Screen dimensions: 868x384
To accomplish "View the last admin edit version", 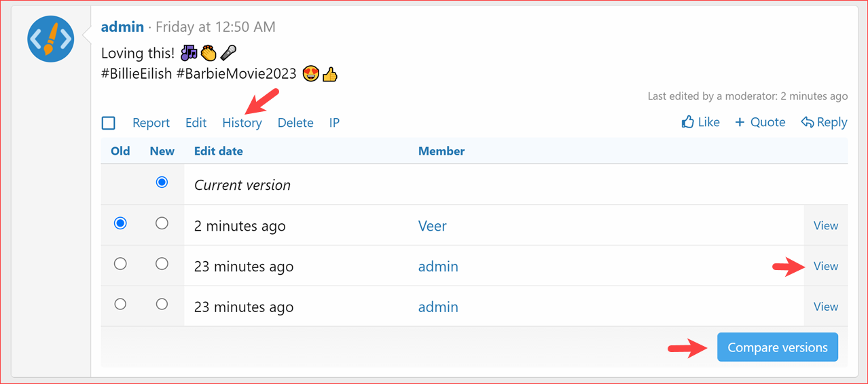I will click(x=825, y=307).
